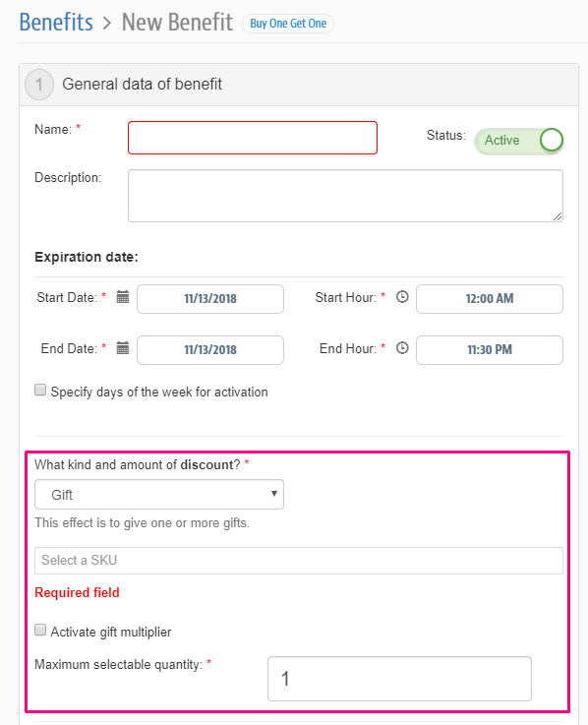This screenshot has width=588, height=725.
Task: Check Activate gift multiplier option
Action: click(x=40, y=630)
